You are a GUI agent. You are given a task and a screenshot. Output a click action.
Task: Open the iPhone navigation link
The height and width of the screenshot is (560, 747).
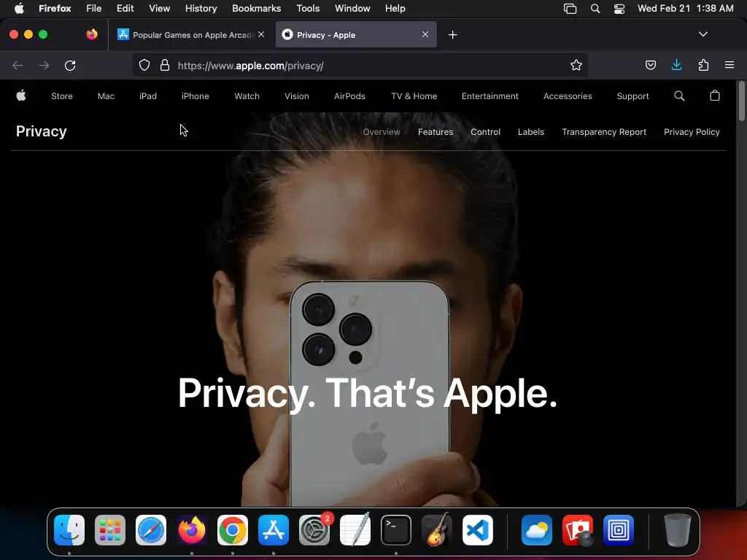click(x=196, y=96)
